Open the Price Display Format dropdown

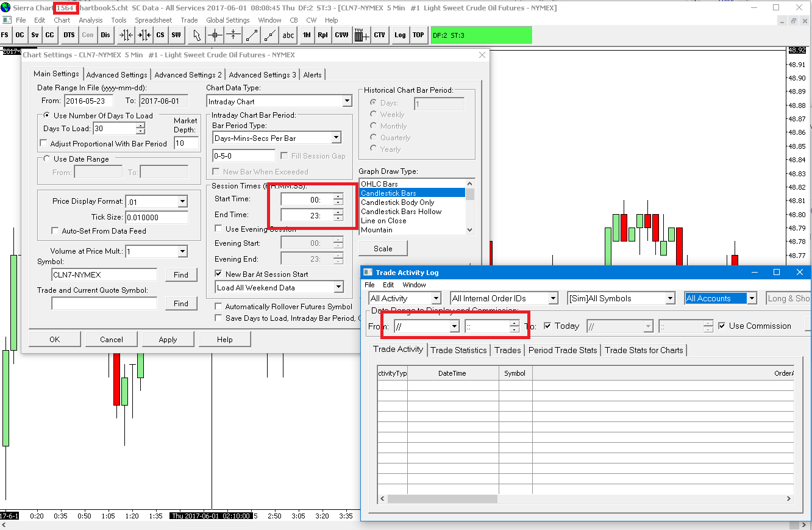point(182,201)
